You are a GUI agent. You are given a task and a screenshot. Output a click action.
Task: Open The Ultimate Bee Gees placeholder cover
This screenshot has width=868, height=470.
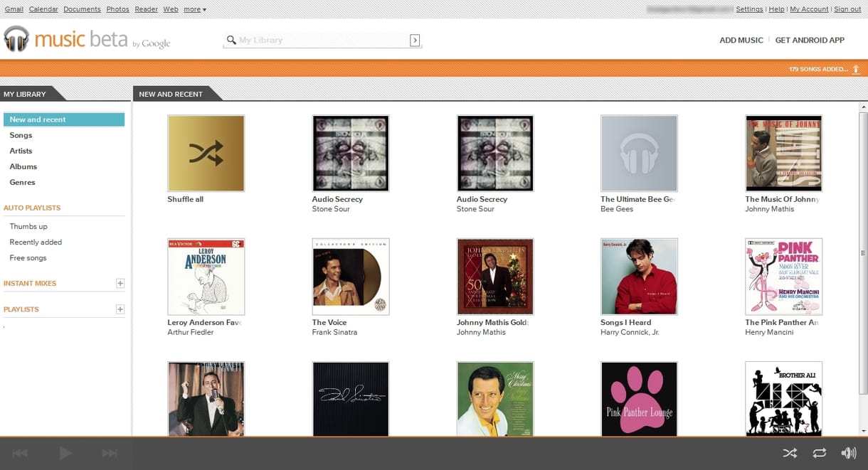click(639, 154)
